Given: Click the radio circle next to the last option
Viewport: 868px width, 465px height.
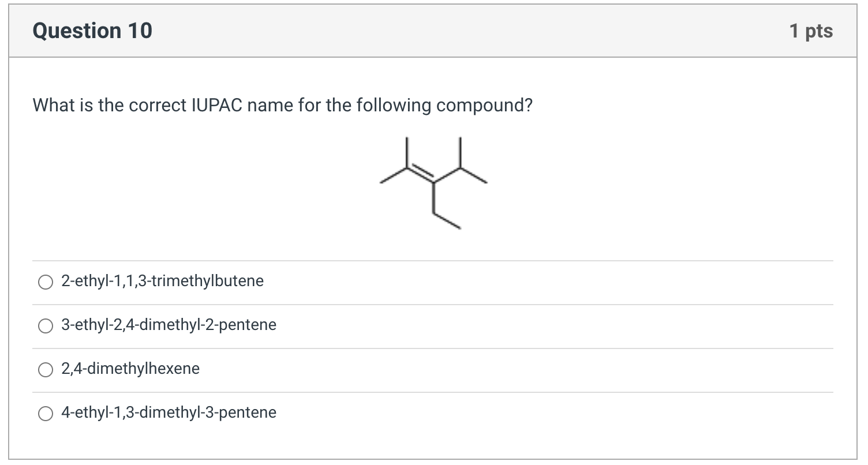Looking at the screenshot, I should pyautogui.click(x=45, y=414).
